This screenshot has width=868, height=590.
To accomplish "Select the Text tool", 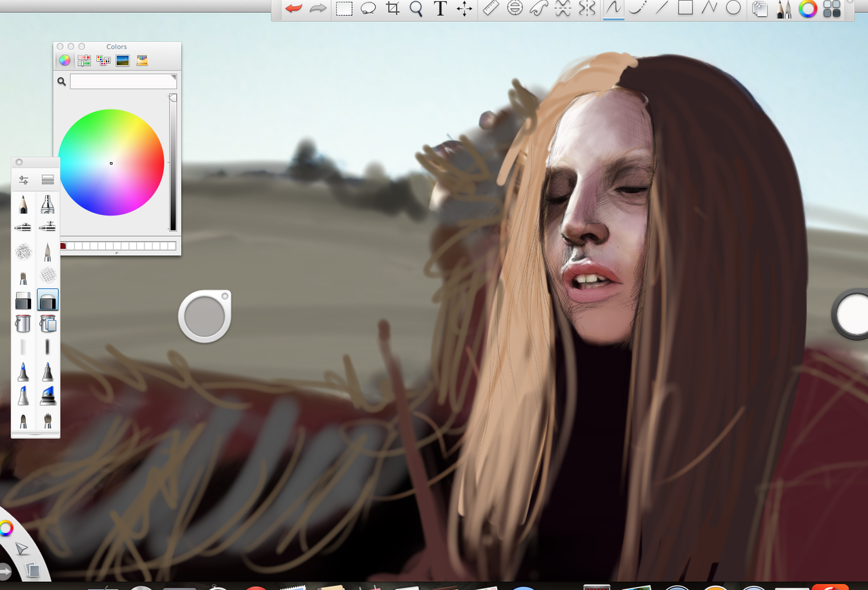I will (440, 9).
